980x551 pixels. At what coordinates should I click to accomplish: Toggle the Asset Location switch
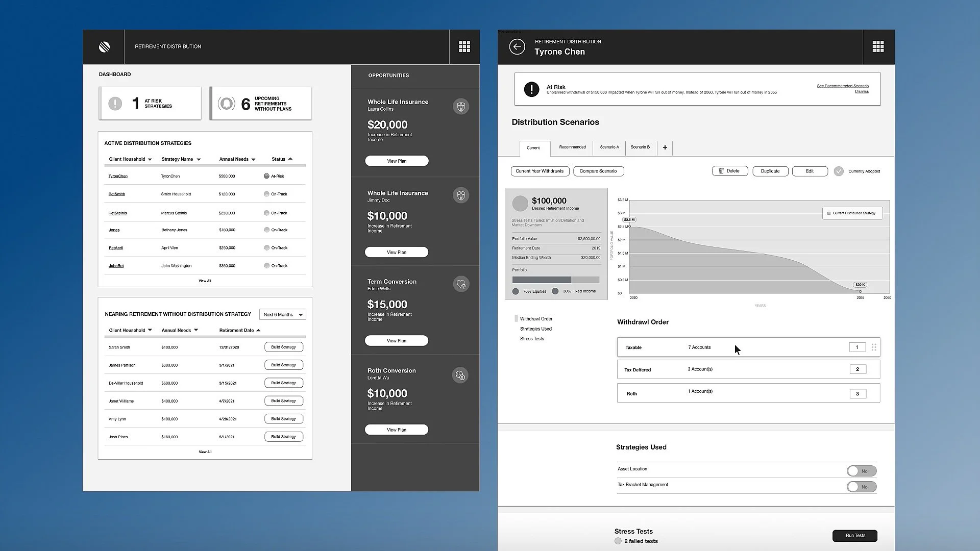[x=861, y=471]
